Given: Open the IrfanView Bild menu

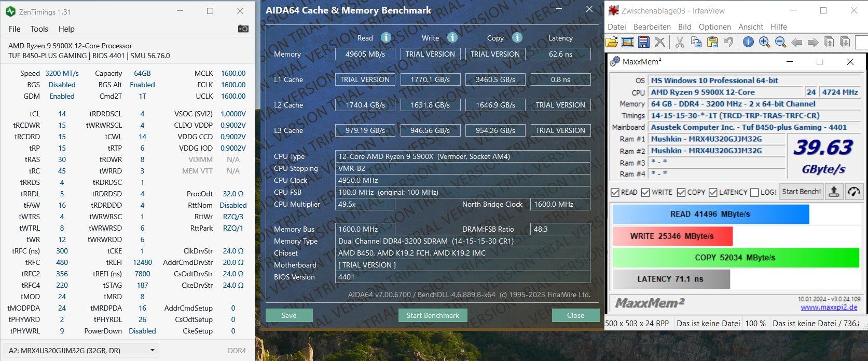Looking at the screenshot, I should 685,27.
